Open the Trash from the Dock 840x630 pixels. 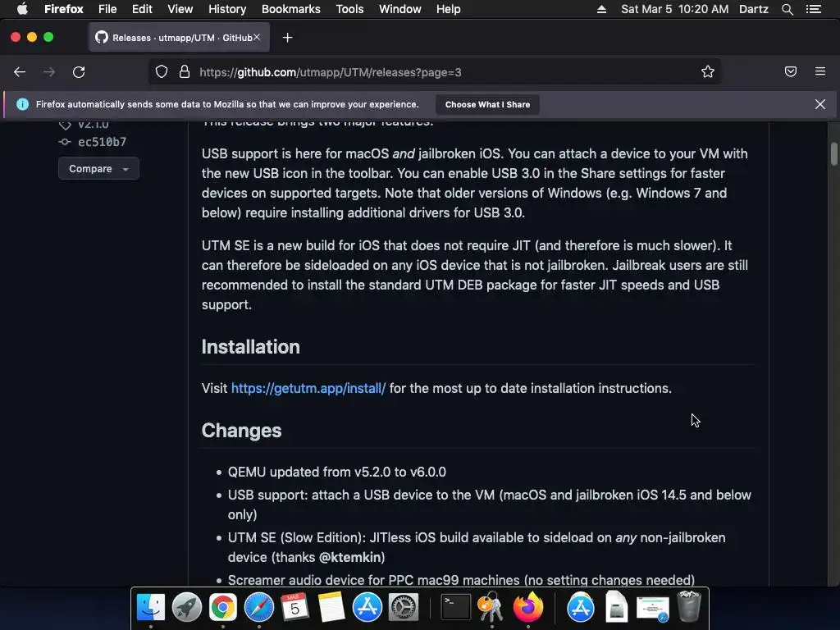(x=689, y=606)
